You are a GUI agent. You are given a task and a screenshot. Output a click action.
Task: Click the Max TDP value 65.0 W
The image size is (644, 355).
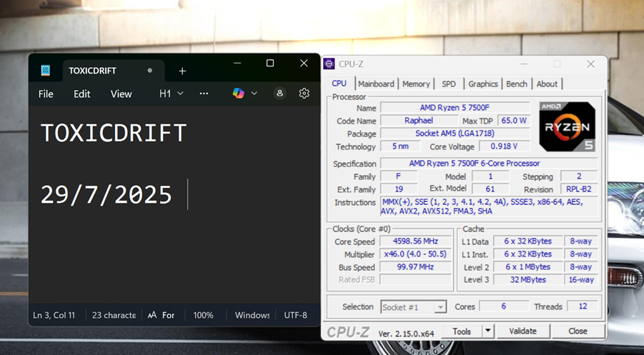point(514,121)
